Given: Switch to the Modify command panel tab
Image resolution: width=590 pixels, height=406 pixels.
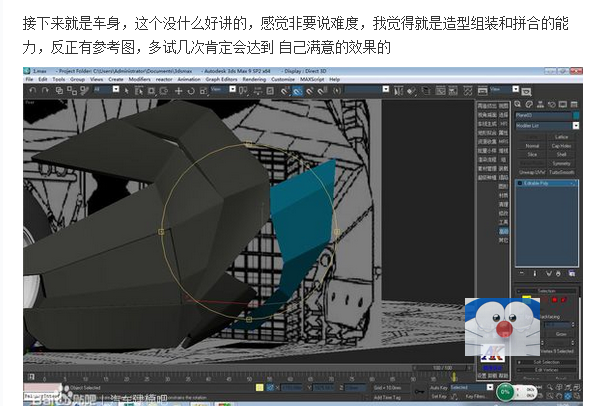Looking at the screenshot, I should 529,104.
